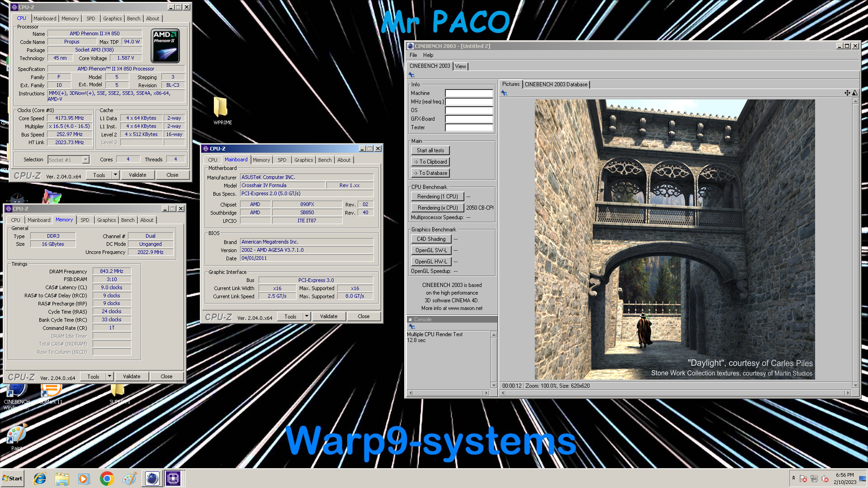This screenshot has height=488, width=868.
Task: Open Paint from the taskbar
Action: point(129,479)
